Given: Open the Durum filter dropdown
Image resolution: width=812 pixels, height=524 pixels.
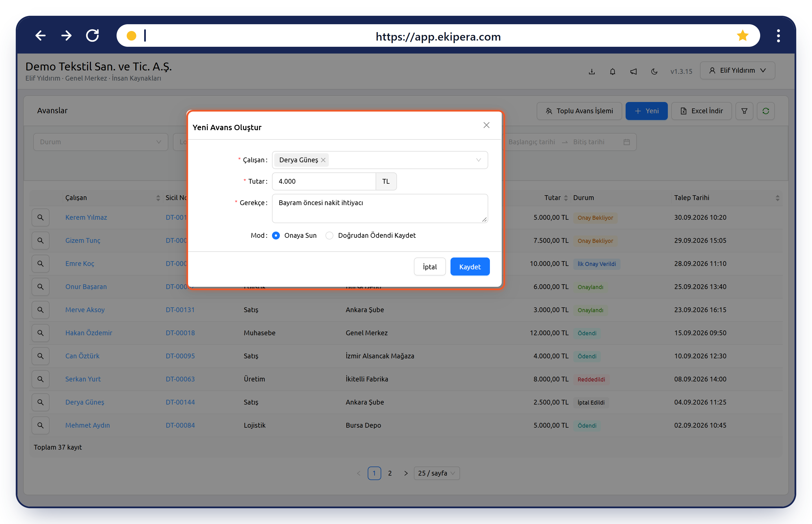Looking at the screenshot, I should point(101,142).
